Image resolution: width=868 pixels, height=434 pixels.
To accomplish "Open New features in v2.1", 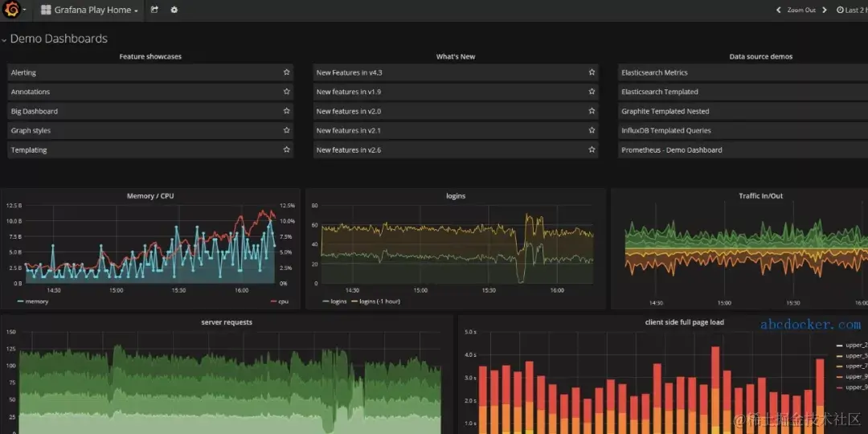I will click(456, 131).
